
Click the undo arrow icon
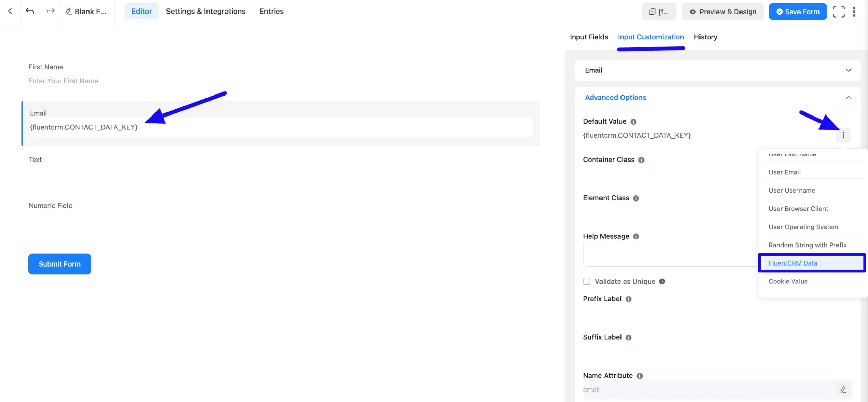point(30,11)
